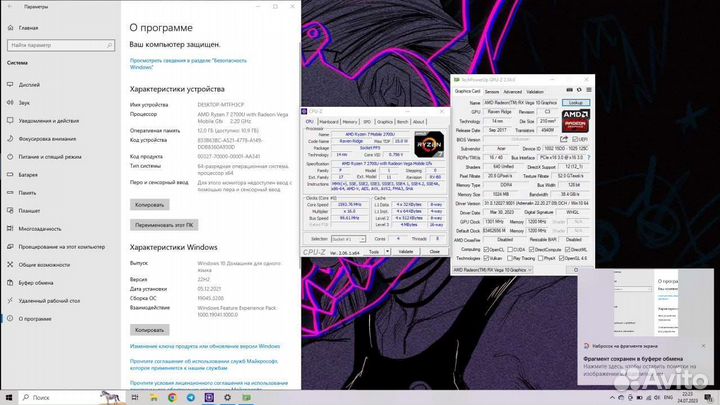Screen dimensions: 720x405
Task: Switch to Graphics tab in CPU-Z
Action: (x=385, y=122)
